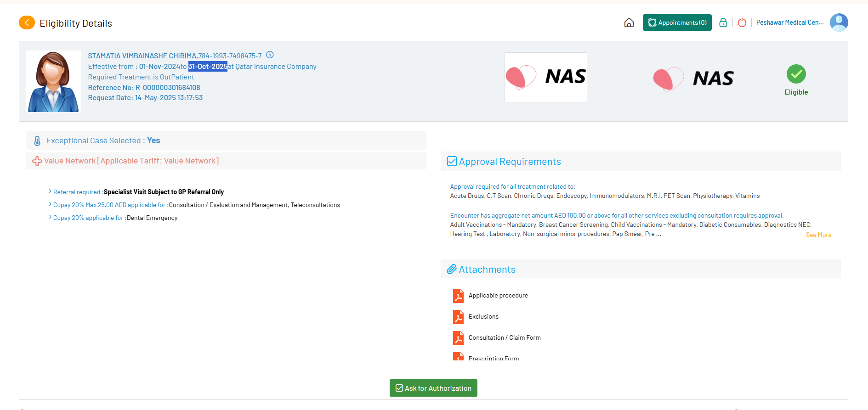Click patient name STAMATIA VIMBAINASHE CHIRIMA
Image resolution: width=868 pixels, height=410 pixels.
pos(142,56)
